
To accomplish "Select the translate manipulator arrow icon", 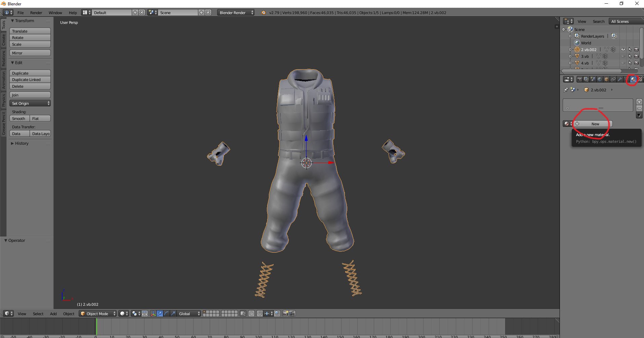I will [x=160, y=313].
